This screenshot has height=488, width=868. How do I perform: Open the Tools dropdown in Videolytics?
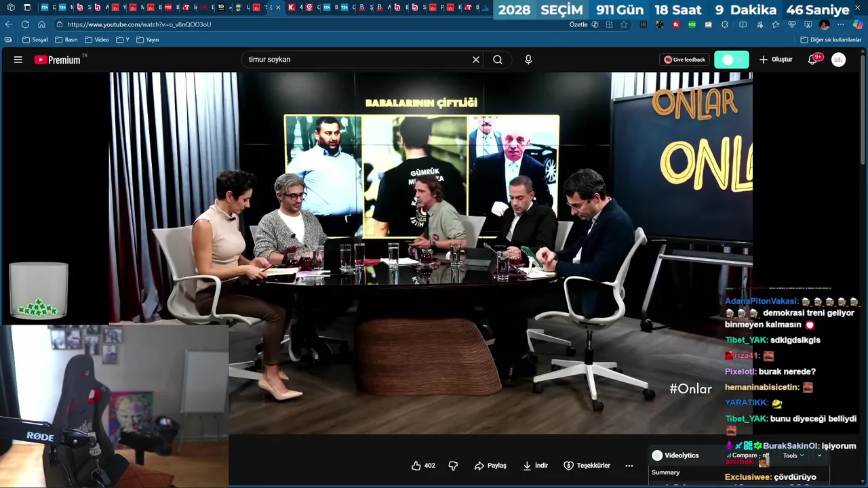click(x=793, y=455)
